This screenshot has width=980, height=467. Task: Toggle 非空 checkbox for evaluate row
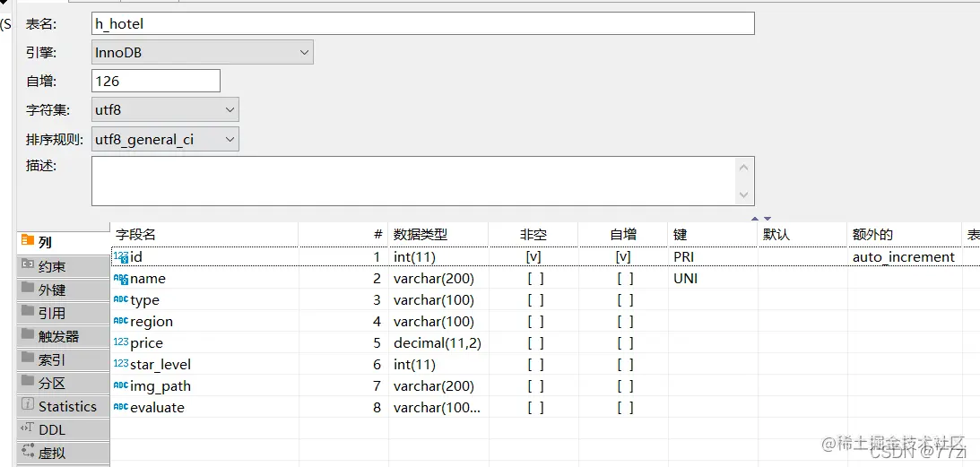click(535, 407)
